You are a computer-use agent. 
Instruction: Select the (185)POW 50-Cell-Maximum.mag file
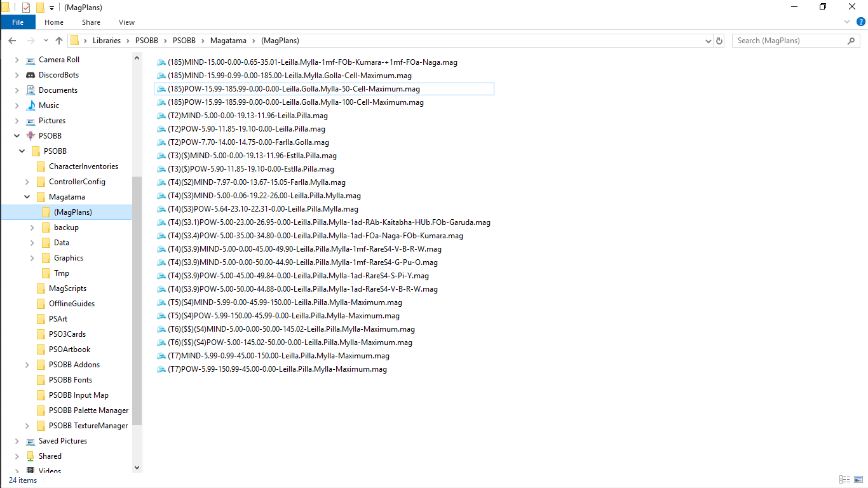click(294, 89)
